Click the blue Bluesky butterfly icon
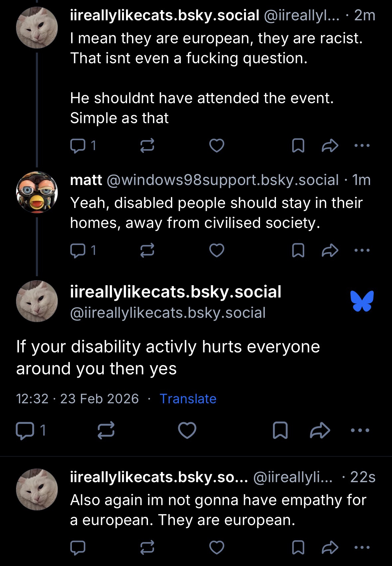 click(x=362, y=301)
